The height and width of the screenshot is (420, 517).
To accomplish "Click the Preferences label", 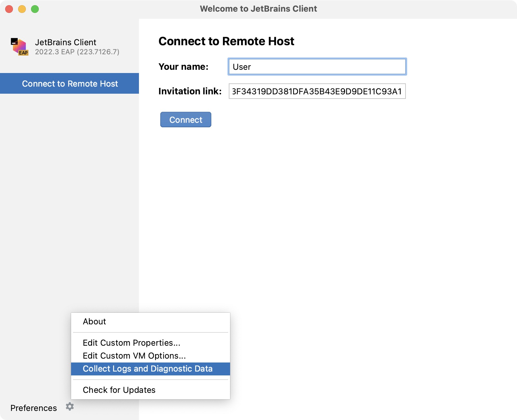I will (33, 408).
